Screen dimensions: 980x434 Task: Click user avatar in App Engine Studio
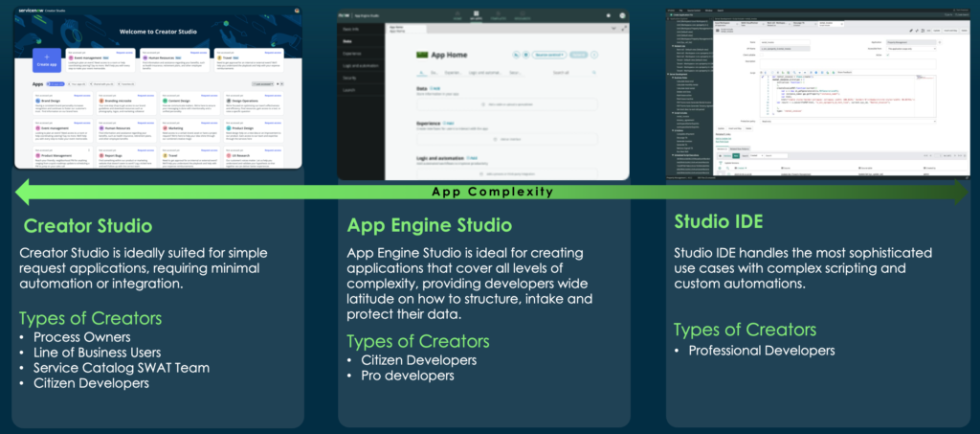pyautogui.click(x=621, y=15)
